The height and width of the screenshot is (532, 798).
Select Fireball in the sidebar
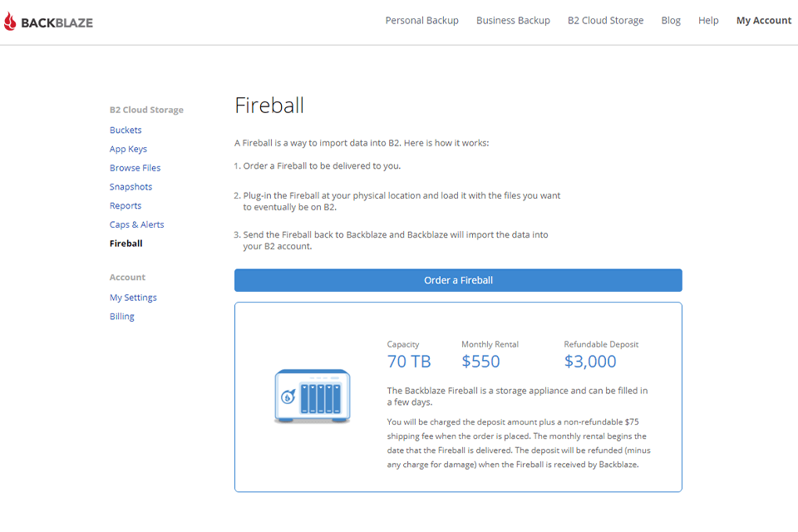[126, 244]
